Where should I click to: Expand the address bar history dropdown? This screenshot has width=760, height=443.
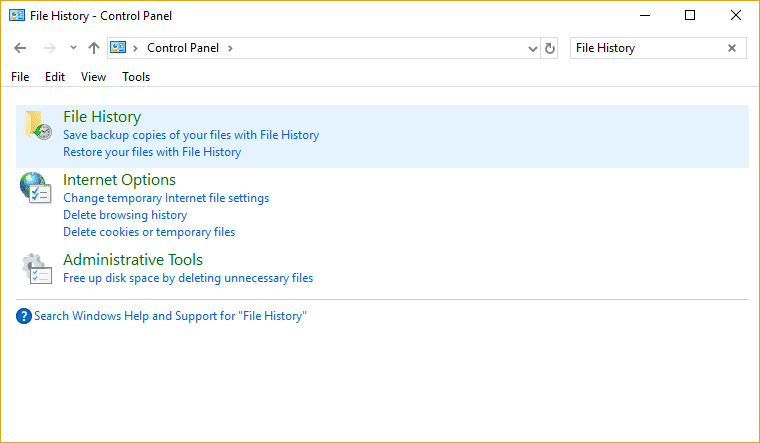(x=533, y=48)
